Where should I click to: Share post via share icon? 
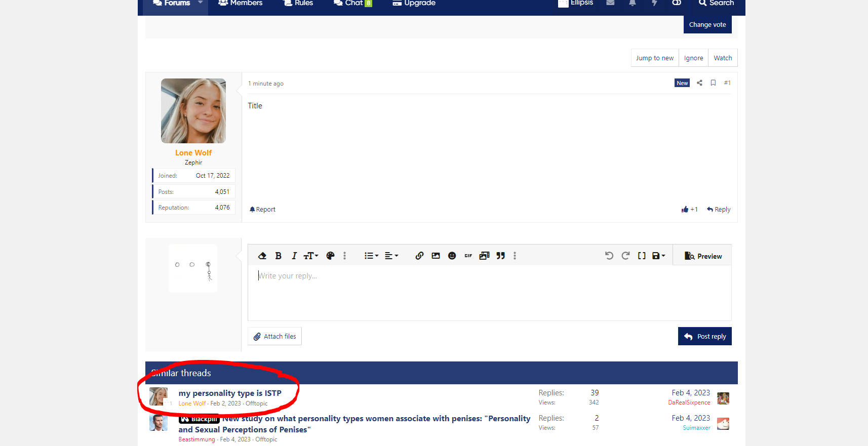[699, 83]
